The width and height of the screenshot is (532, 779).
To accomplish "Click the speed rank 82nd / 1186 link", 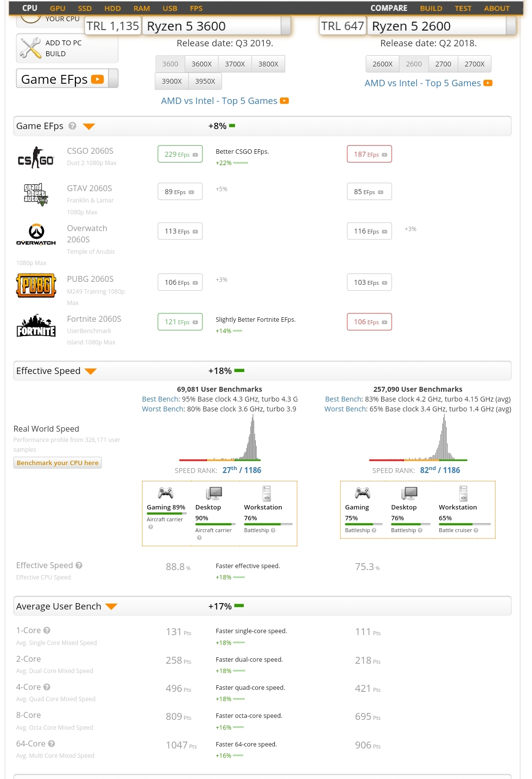I will pos(440,470).
